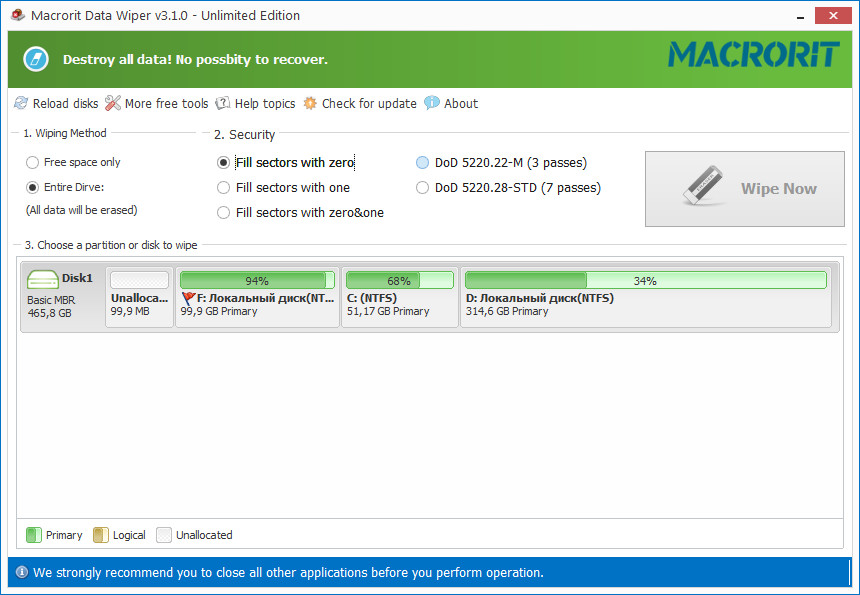Click the blue eraser logo in banner

[36, 59]
